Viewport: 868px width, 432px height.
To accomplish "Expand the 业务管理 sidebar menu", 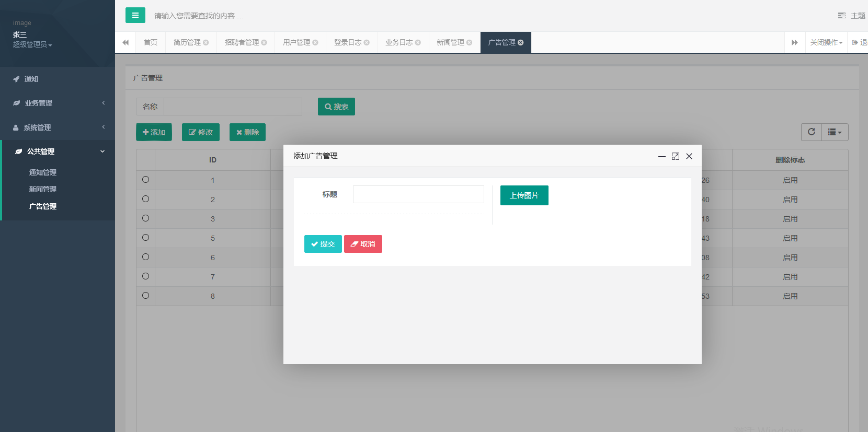I will point(58,103).
